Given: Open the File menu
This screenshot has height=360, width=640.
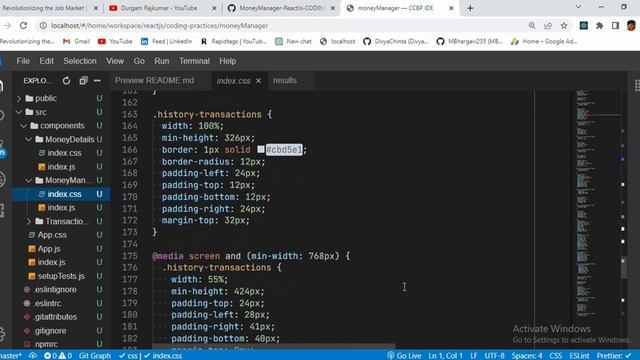Looking at the screenshot, I should coord(23,61).
